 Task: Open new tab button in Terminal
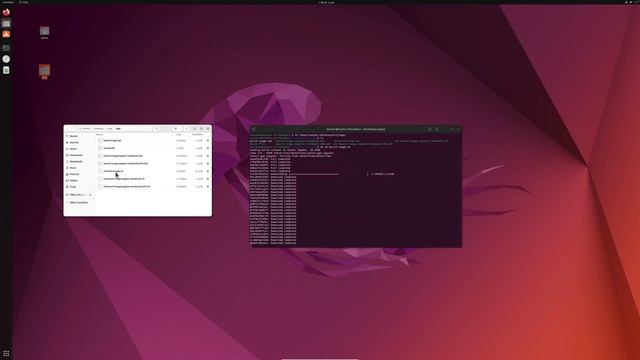(x=253, y=129)
